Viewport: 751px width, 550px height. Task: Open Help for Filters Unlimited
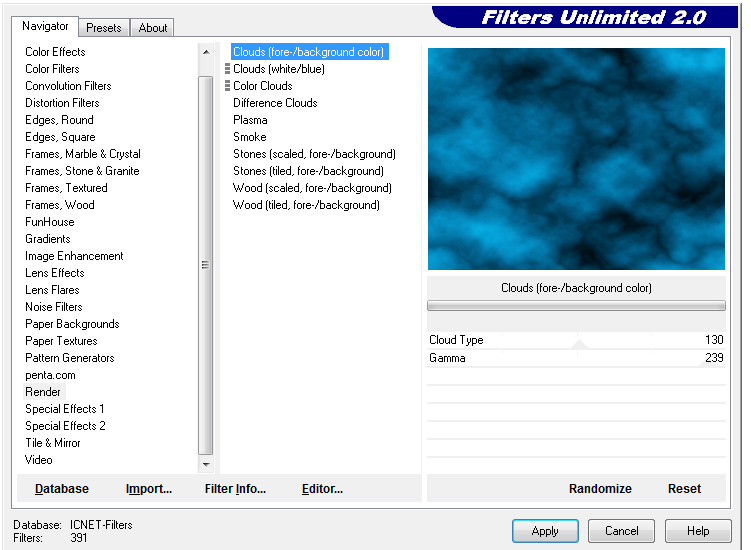tap(698, 531)
